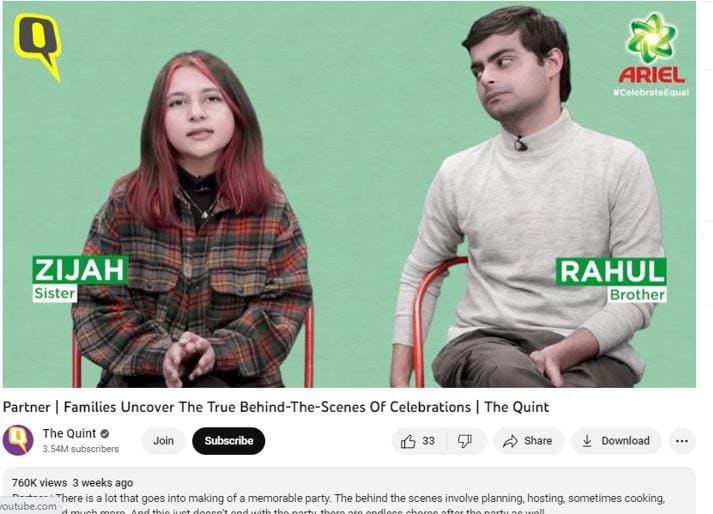Click the Ariel logo in the video
This screenshot has height=514, width=713.
(651, 49)
